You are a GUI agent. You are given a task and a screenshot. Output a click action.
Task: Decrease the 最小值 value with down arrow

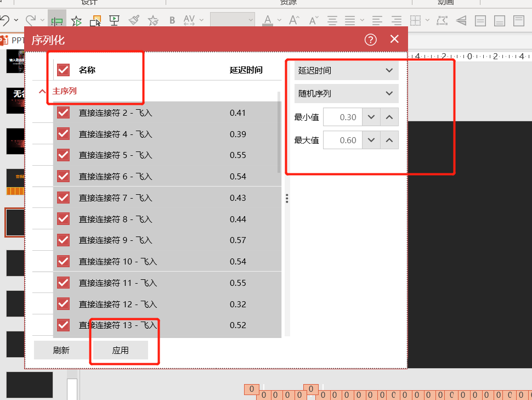pos(371,117)
